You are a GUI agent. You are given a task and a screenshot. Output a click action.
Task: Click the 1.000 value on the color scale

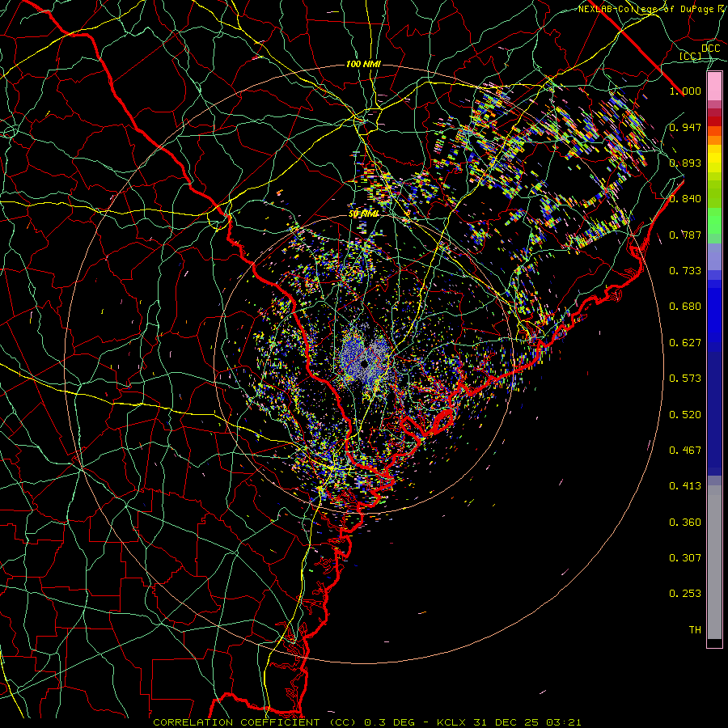[x=685, y=91]
